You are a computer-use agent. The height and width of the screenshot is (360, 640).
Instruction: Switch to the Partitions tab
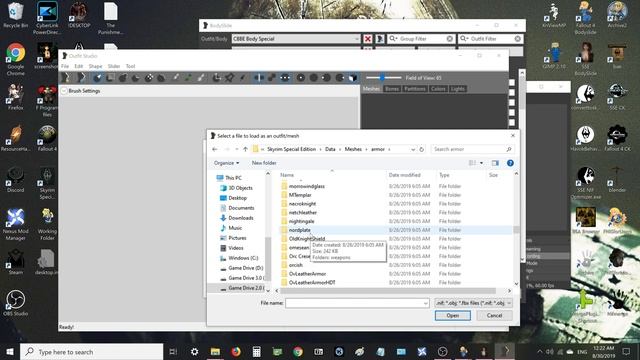coord(415,89)
